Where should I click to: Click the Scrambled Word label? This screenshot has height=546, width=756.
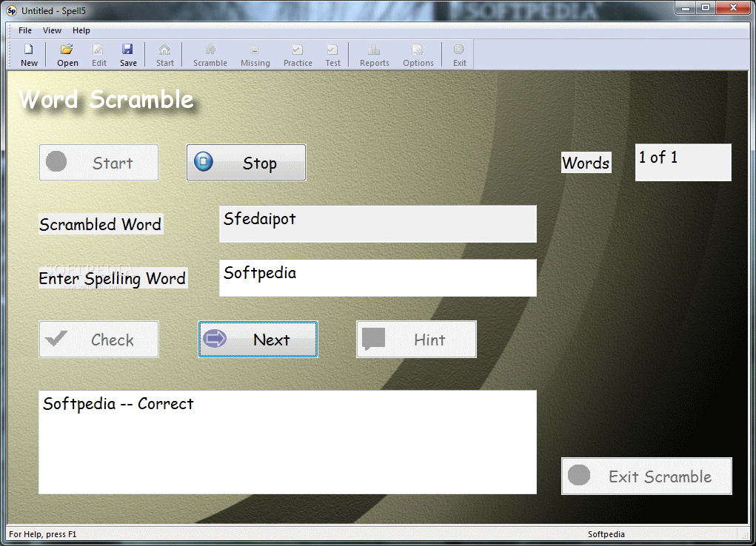[x=101, y=224]
